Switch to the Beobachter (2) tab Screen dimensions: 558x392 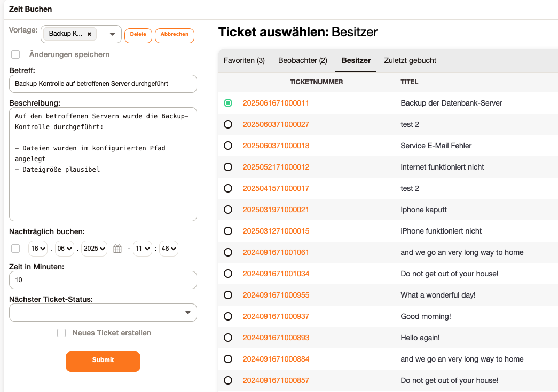point(302,60)
